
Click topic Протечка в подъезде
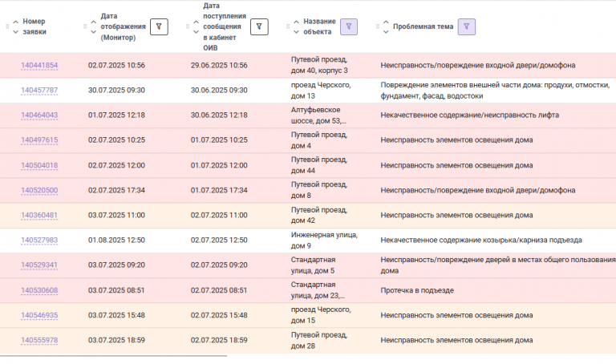[417, 290]
